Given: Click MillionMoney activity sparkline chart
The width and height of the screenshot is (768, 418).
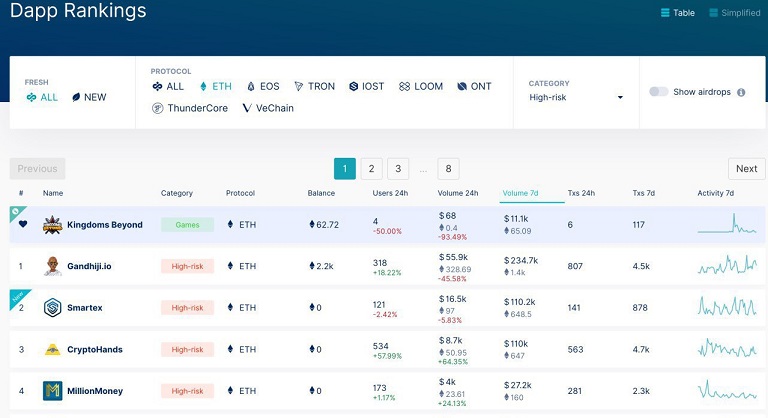Looking at the screenshot, I should [x=727, y=390].
